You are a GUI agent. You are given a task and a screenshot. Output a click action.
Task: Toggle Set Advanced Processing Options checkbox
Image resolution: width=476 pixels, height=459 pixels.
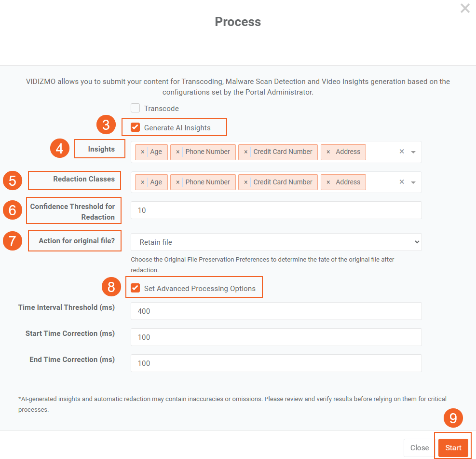(x=136, y=289)
